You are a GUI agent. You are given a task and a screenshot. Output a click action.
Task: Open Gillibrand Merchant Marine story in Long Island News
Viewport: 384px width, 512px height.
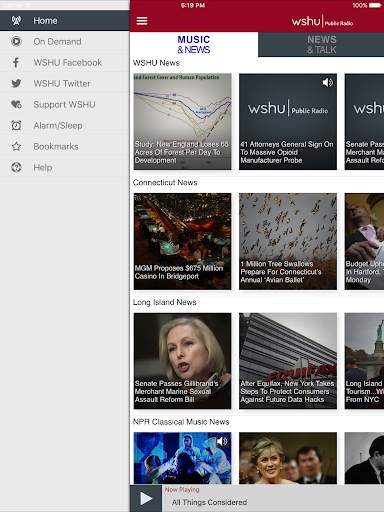tap(182, 361)
